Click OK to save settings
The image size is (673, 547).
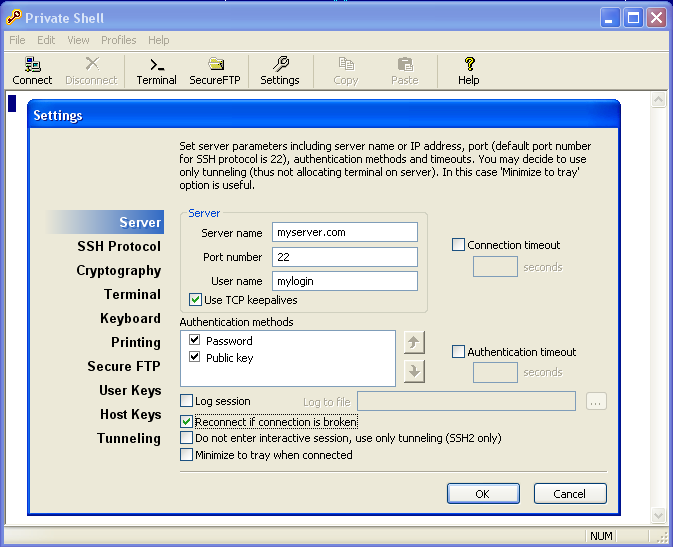point(483,494)
